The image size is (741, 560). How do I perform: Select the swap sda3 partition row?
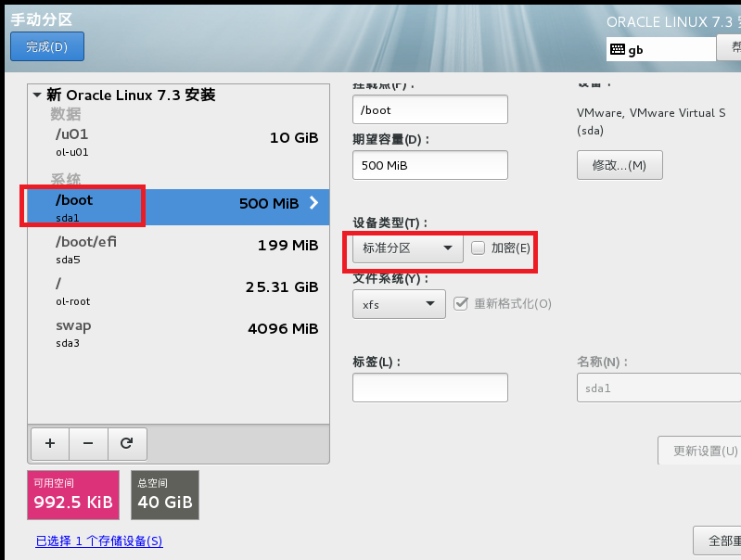tap(179, 333)
